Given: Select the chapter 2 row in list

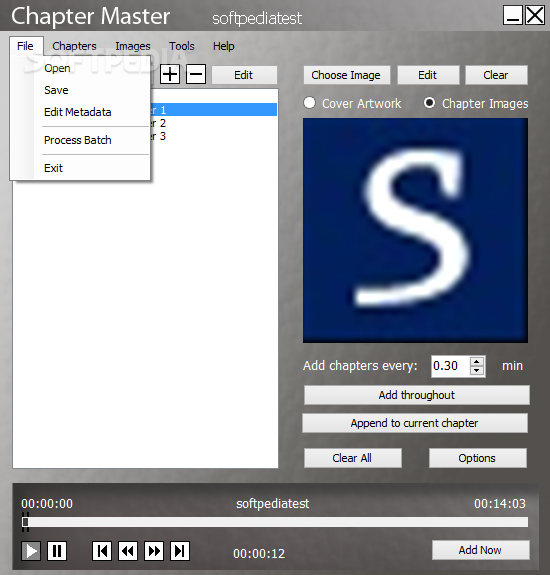Looking at the screenshot, I should pyautogui.click(x=213, y=123).
